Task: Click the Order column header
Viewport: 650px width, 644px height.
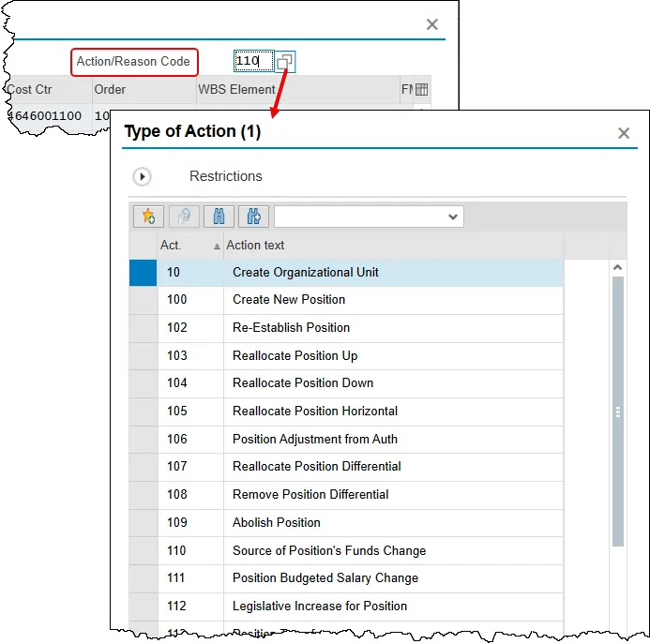Action: click(144, 89)
